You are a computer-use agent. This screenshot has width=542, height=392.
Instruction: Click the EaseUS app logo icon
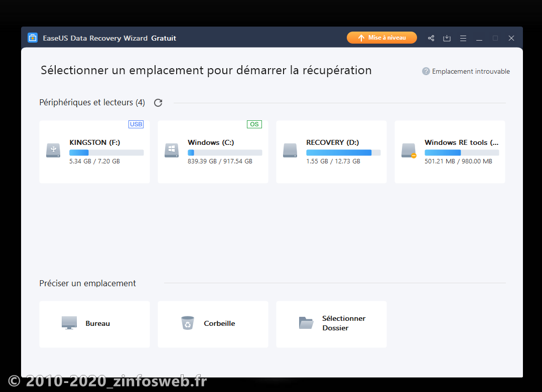tap(33, 38)
